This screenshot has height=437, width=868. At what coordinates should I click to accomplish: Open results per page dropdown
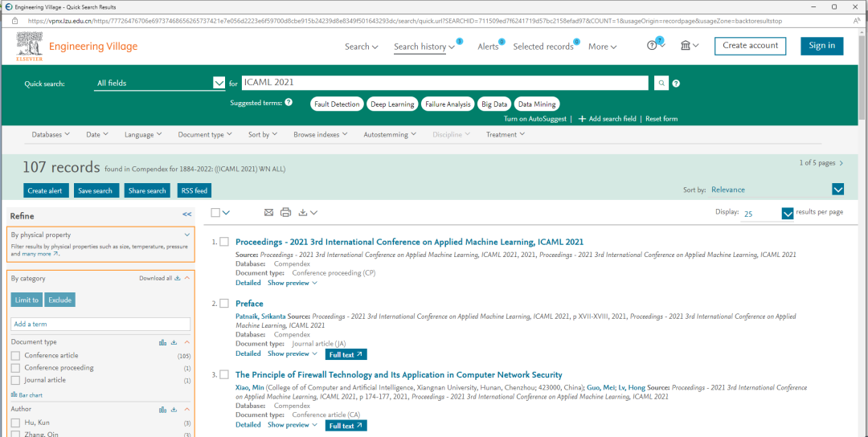(x=768, y=214)
